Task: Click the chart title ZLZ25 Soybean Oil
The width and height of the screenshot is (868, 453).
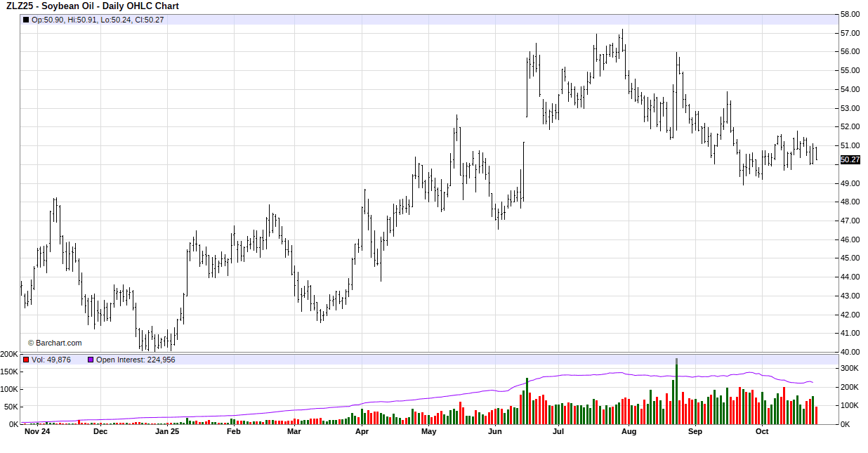Action: (93, 6)
